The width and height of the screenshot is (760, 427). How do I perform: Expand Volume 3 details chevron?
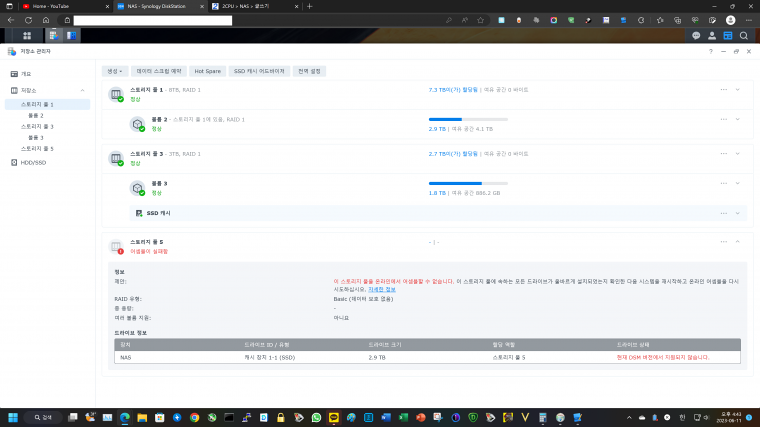pos(737,183)
